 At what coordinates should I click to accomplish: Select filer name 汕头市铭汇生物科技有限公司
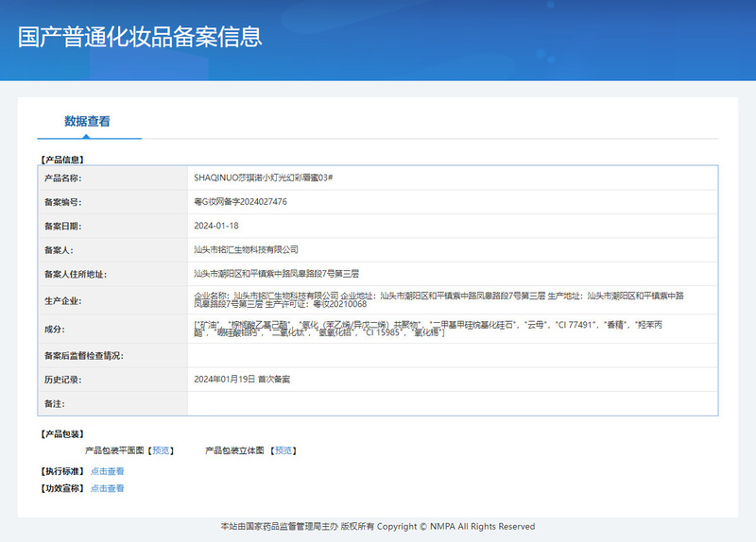click(246, 249)
